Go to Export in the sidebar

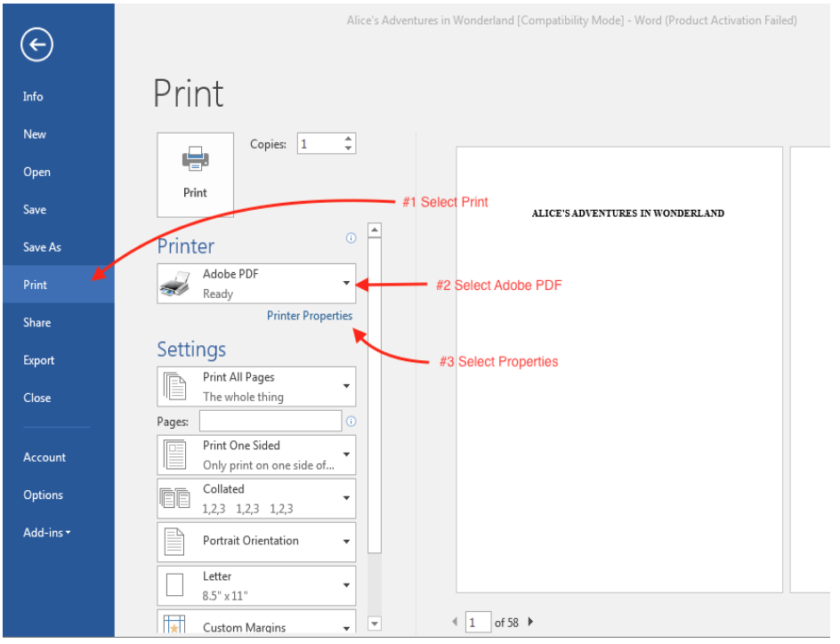tap(38, 360)
